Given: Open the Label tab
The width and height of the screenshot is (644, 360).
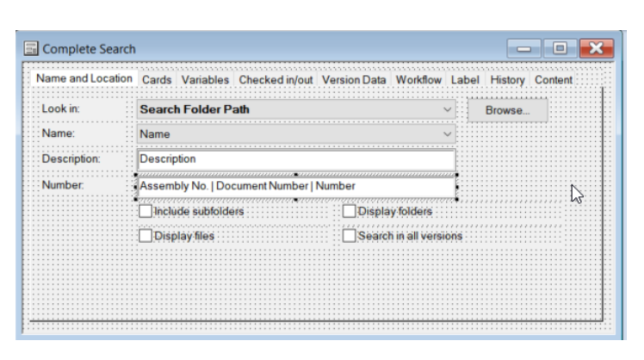Looking at the screenshot, I should 465,79.
